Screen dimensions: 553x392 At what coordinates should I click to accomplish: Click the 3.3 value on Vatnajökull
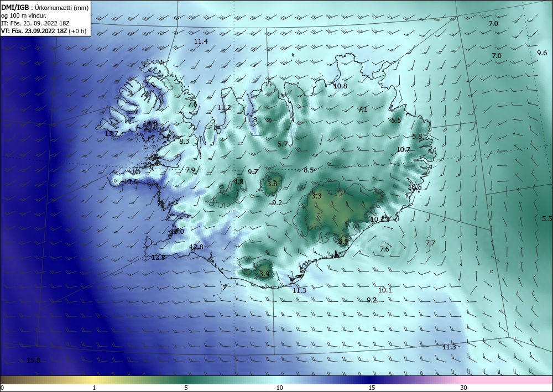pos(316,196)
